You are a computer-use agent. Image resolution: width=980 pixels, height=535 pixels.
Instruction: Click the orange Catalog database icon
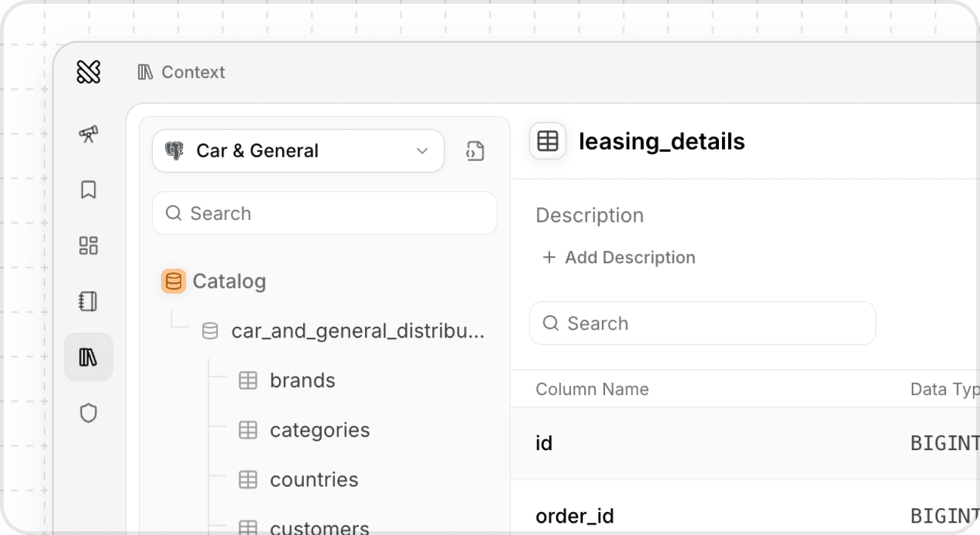[x=174, y=281]
